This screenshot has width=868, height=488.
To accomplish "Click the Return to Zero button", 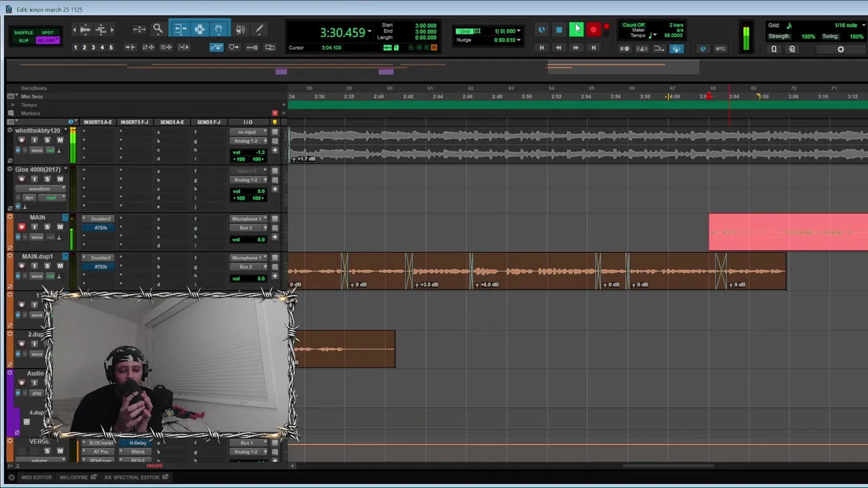I will [541, 48].
